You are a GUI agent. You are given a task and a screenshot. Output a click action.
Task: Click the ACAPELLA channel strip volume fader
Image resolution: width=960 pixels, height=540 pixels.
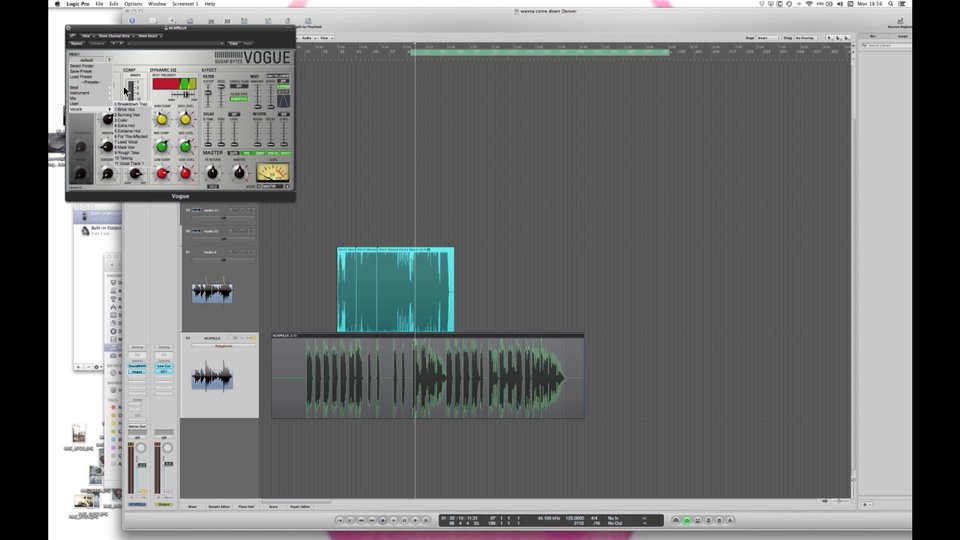click(142, 467)
